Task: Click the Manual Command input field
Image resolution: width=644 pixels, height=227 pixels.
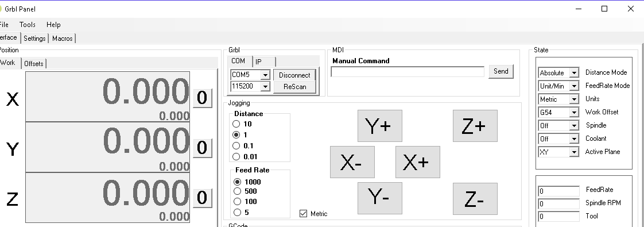Action: tap(408, 72)
